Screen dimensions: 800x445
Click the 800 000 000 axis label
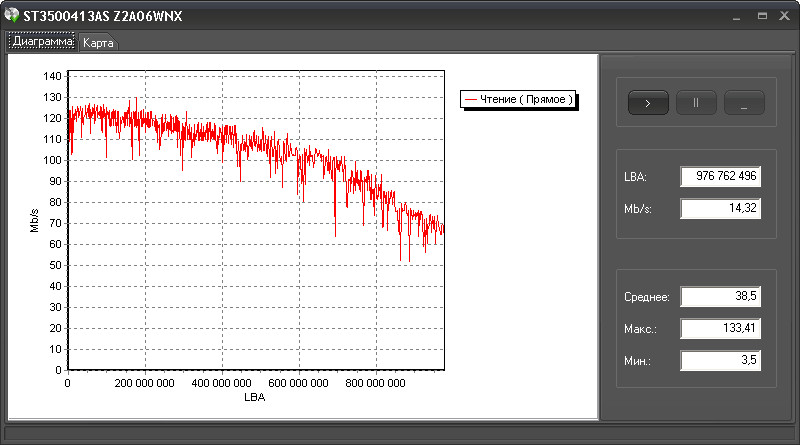[376, 383]
